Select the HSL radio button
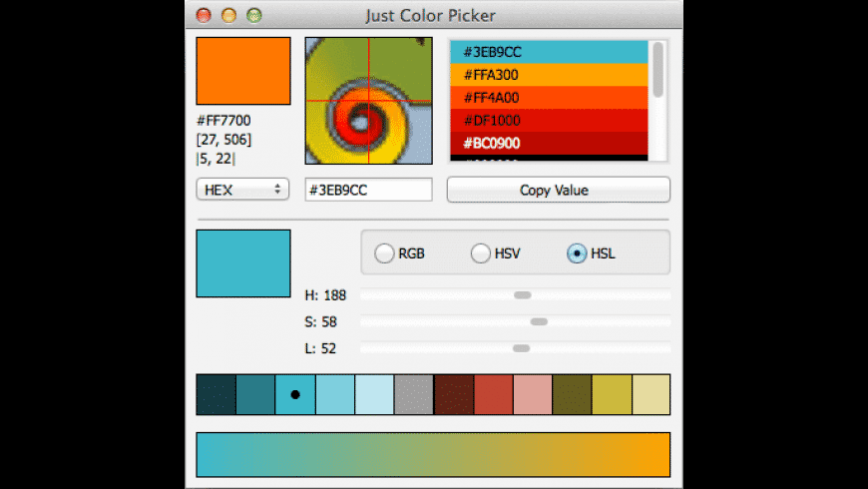 [577, 253]
